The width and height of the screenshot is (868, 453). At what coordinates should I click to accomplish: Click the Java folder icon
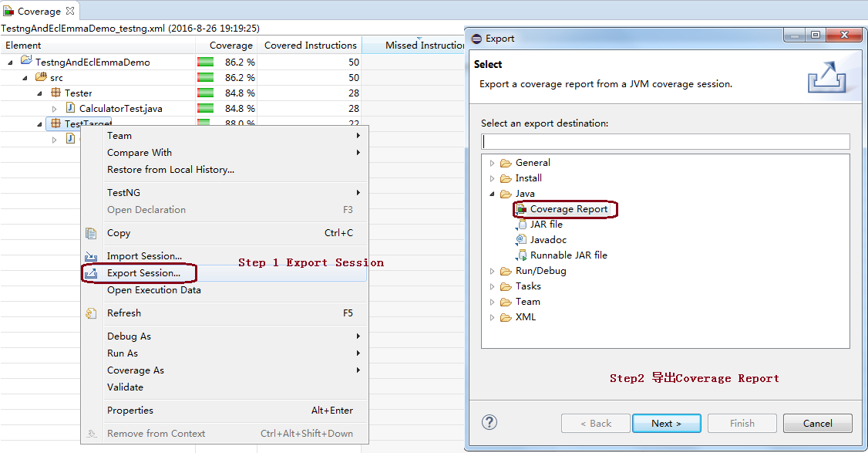[506, 194]
